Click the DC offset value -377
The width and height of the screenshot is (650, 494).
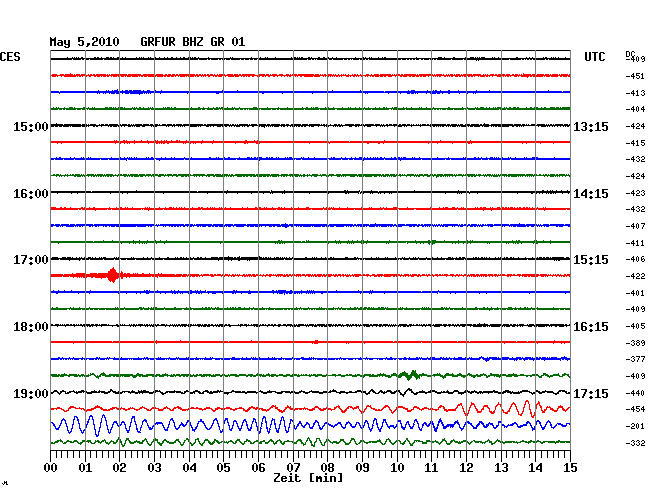635,359
